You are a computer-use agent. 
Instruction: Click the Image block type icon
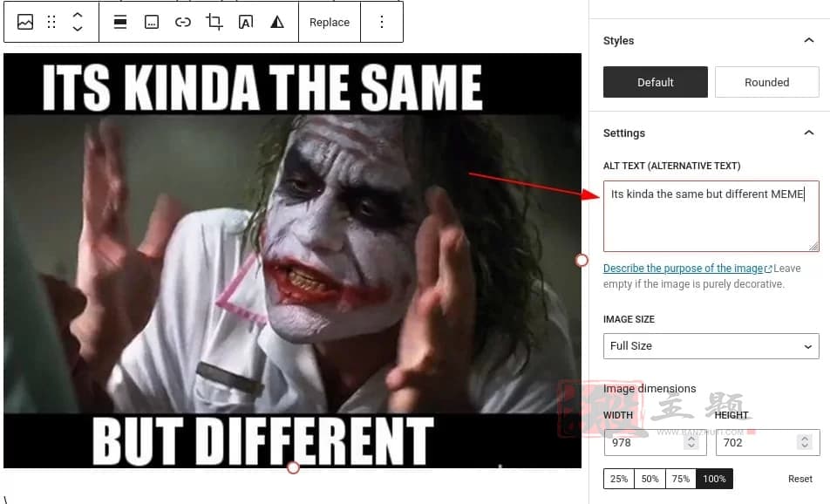[x=25, y=23]
